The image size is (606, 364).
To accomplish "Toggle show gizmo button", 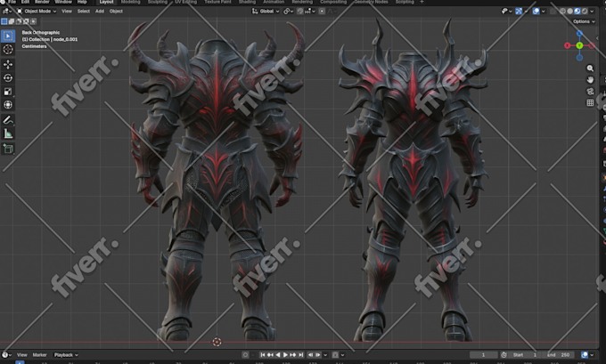I will pyautogui.click(x=519, y=12).
